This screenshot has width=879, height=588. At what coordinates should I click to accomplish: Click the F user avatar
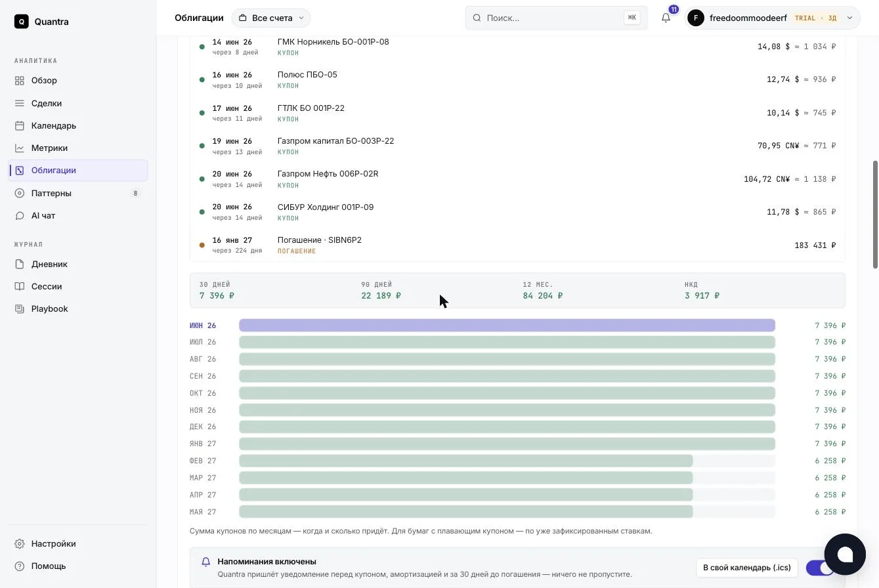coord(696,18)
